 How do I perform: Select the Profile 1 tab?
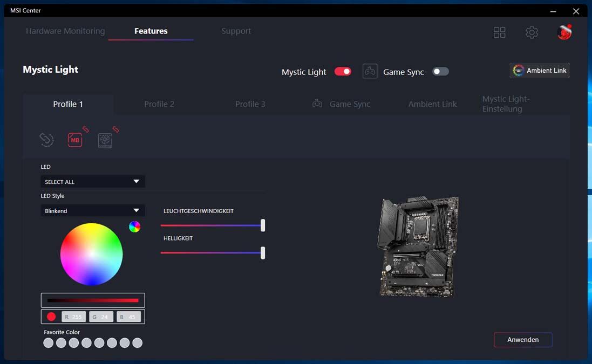(x=68, y=104)
